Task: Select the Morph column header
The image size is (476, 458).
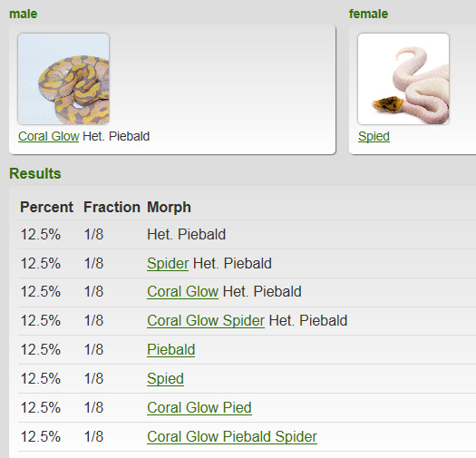Action: (x=169, y=208)
